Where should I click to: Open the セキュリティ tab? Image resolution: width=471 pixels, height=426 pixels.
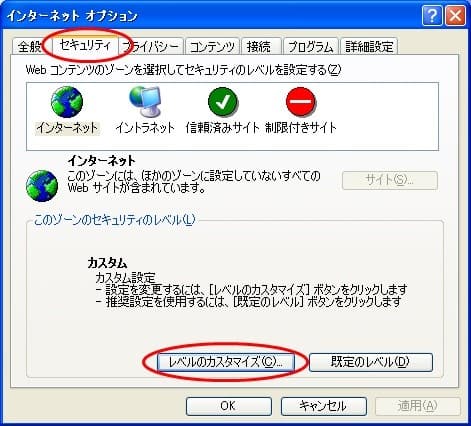85,45
